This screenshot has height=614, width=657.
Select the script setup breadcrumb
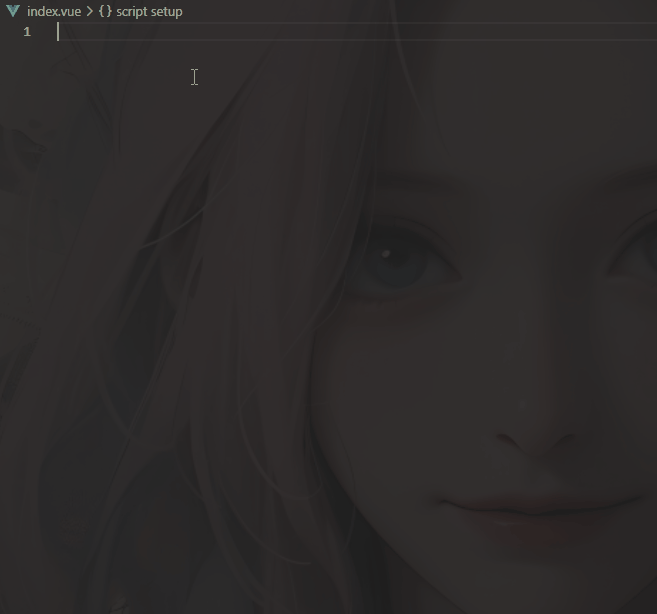[149, 12]
